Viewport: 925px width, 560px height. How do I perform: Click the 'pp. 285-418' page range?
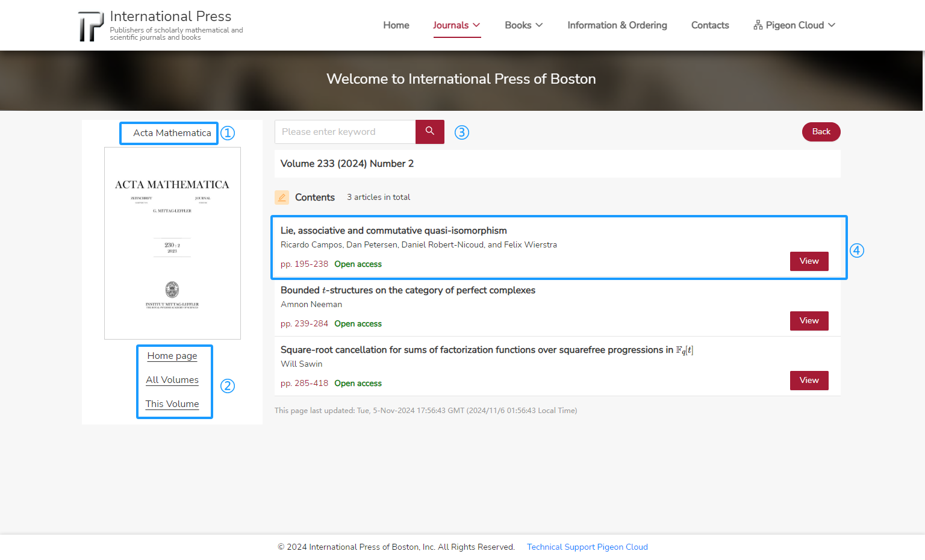(304, 384)
